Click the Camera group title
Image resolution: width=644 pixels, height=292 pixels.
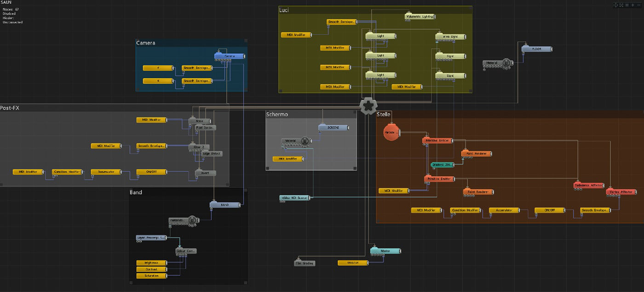point(145,43)
